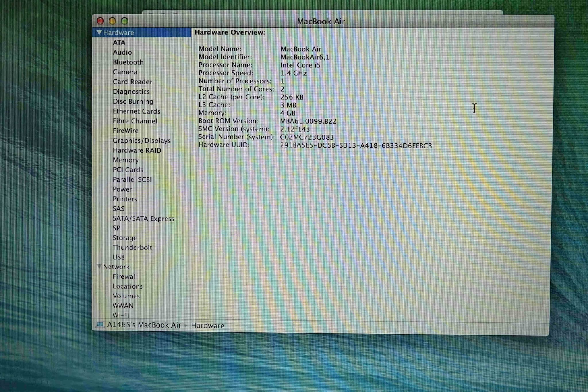Click the L2 Cache value 256 KB
This screenshot has height=392, width=588.
pyautogui.click(x=292, y=97)
